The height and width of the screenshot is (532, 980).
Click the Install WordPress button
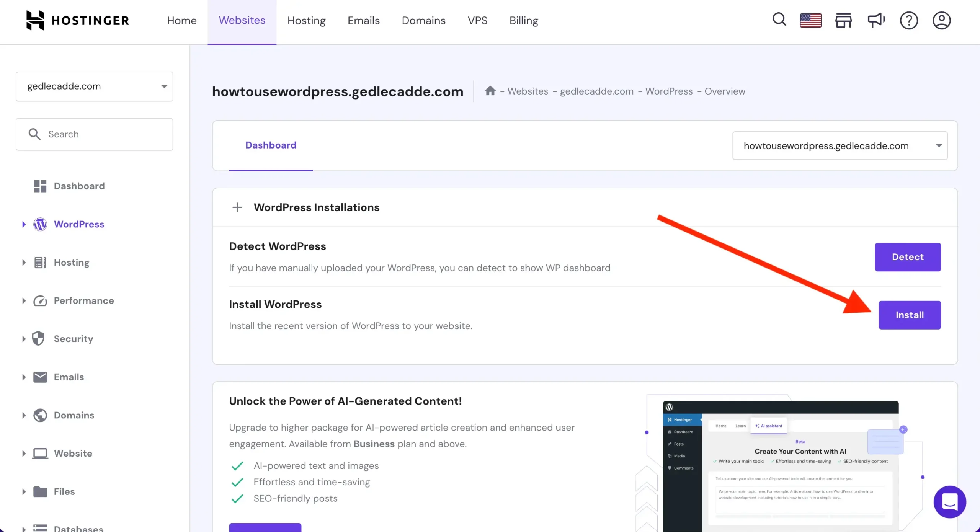(910, 315)
